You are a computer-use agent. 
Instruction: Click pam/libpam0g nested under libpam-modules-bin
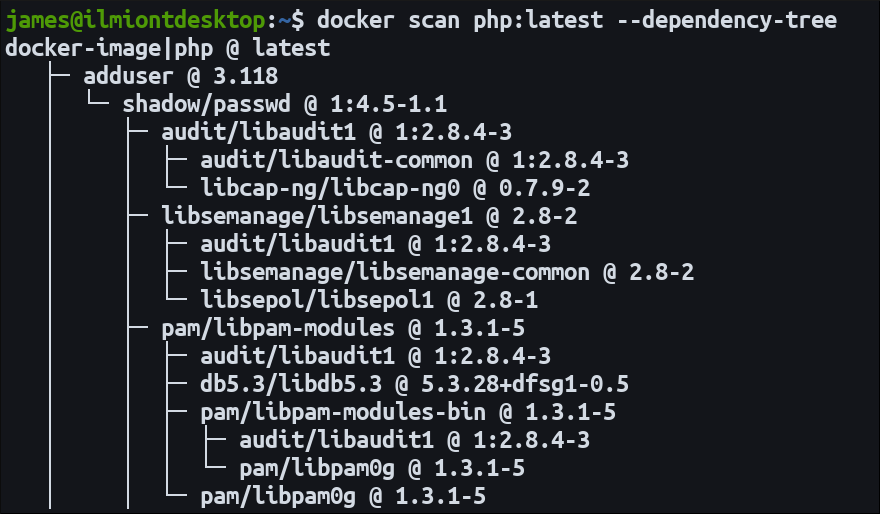tap(382, 468)
